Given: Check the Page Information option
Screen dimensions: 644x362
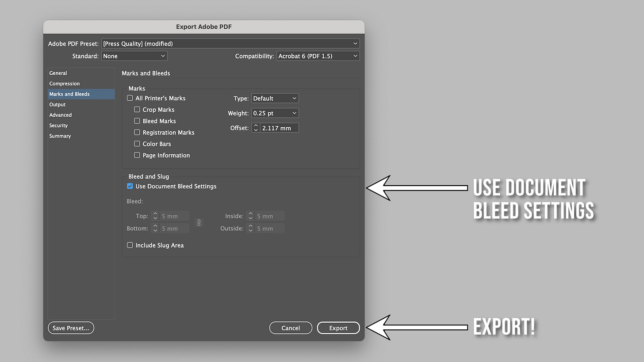Looking at the screenshot, I should click(137, 155).
